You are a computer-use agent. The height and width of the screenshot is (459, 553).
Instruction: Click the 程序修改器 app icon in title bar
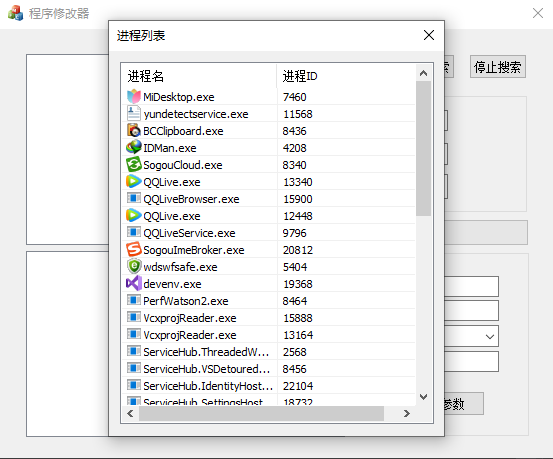click(x=15, y=13)
